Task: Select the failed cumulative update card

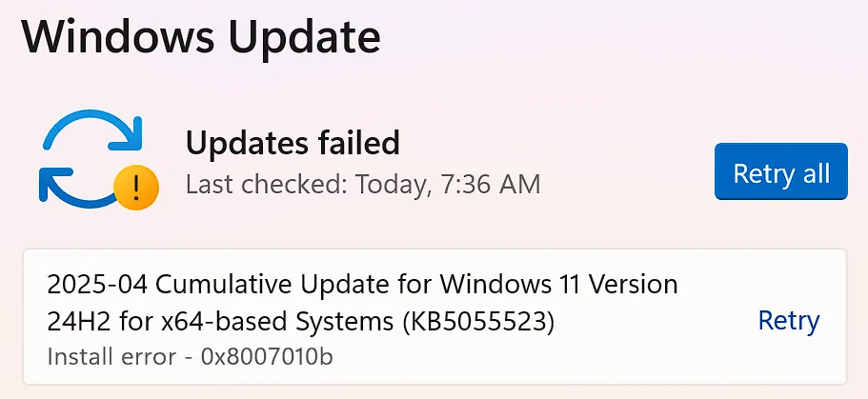Action: [x=434, y=316]
